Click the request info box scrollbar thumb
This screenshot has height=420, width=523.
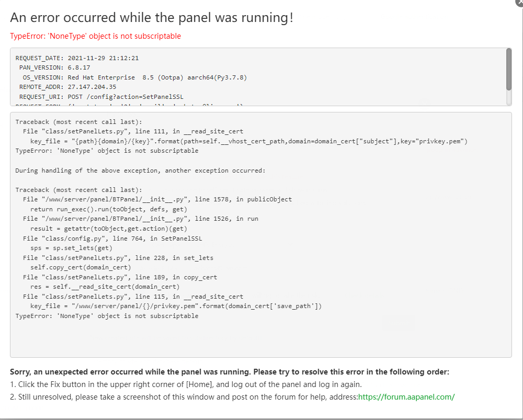click(x=509, y=69)
